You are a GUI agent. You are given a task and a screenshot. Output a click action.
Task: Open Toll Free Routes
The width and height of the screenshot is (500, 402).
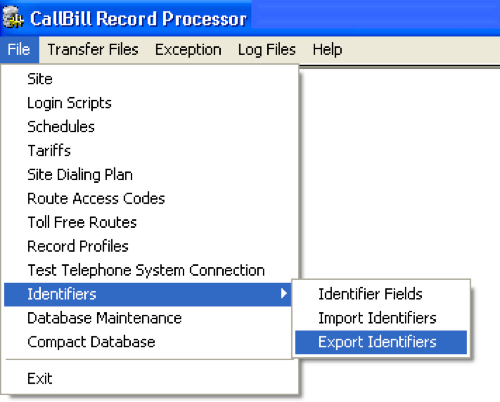point(149,222)
